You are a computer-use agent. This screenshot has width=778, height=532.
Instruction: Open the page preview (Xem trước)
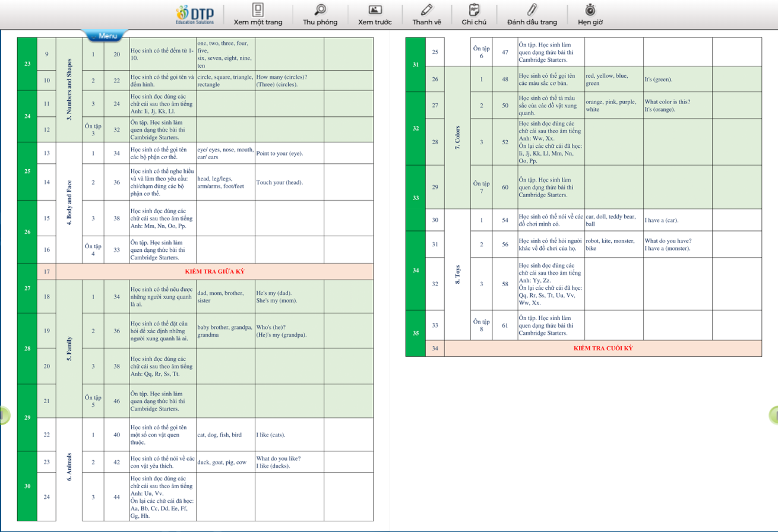click(375, 14)
